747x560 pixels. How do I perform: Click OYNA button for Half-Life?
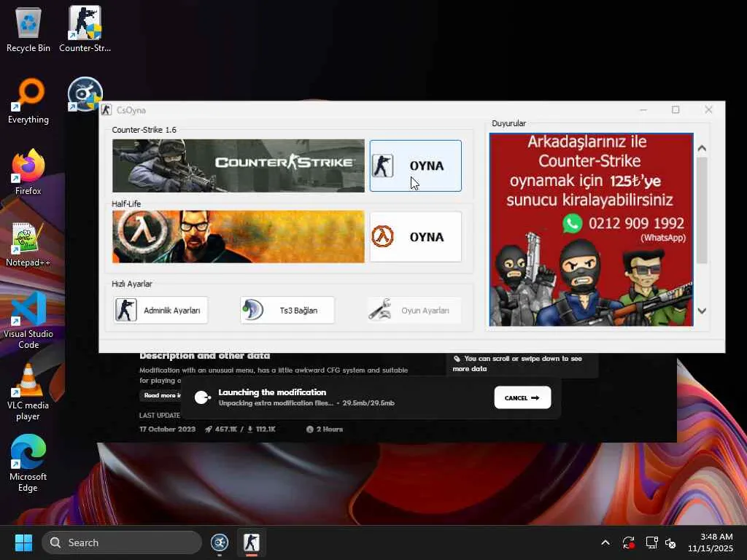415,237
